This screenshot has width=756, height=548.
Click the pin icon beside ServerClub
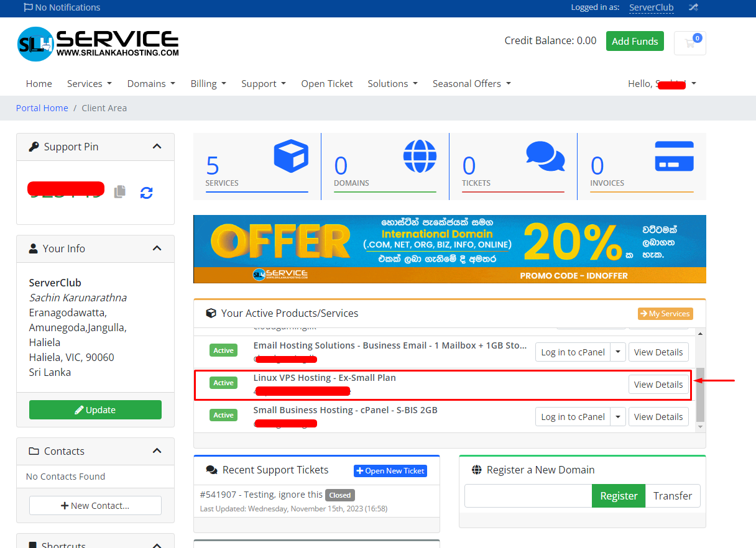click(693, 8)
